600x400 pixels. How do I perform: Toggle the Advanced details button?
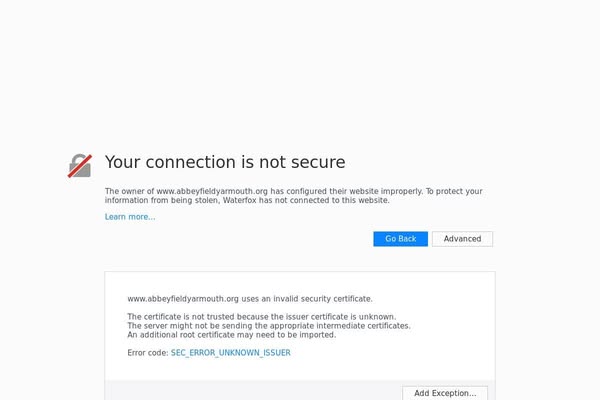462,239
